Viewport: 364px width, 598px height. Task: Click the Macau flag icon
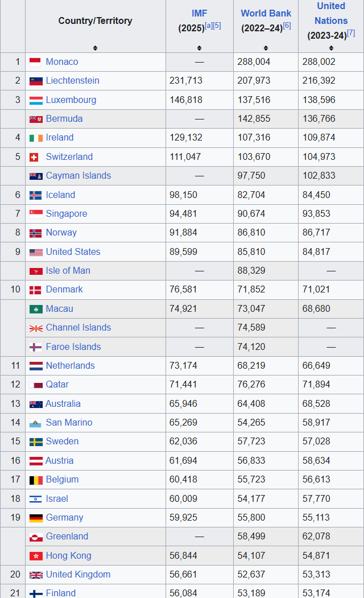pyautogui.click(x=36, y=309)
